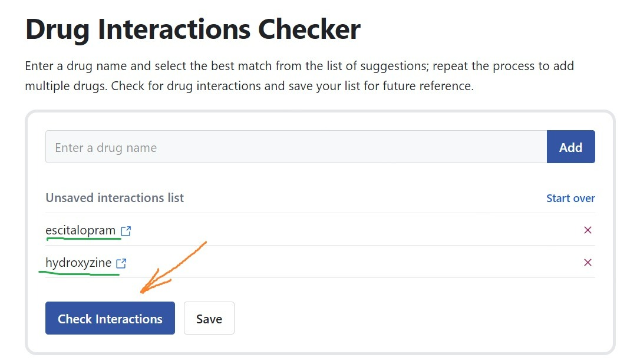Click the word Checker in the heading
The width and height of the screenshot is (640, 364).
tap(315, 29)
